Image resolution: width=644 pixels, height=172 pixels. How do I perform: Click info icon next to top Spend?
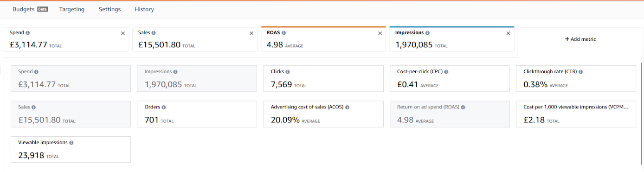coord(28,33)
